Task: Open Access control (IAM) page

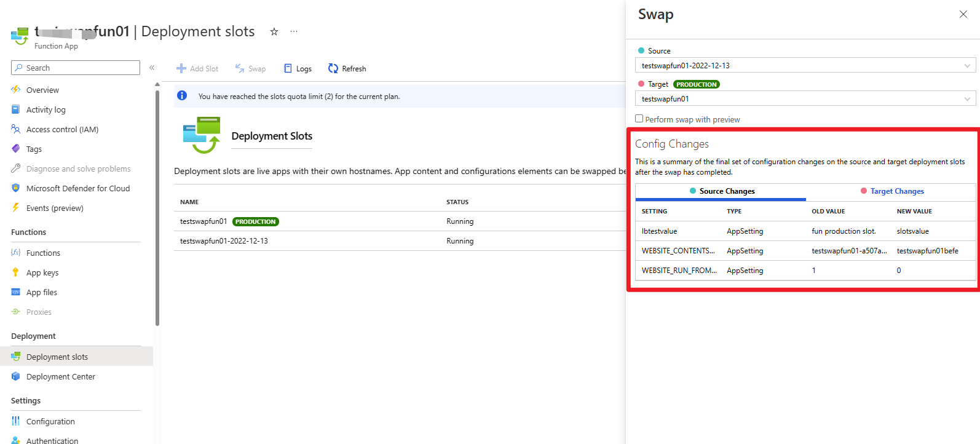Action: pyautogui.click(x=62, y=129)
